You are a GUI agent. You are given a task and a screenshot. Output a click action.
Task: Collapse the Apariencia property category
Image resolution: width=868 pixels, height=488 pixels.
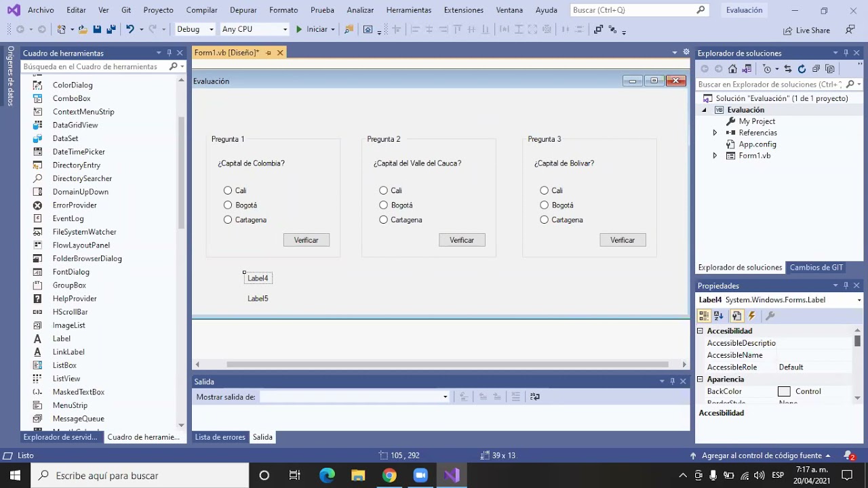tap(701, 379)
